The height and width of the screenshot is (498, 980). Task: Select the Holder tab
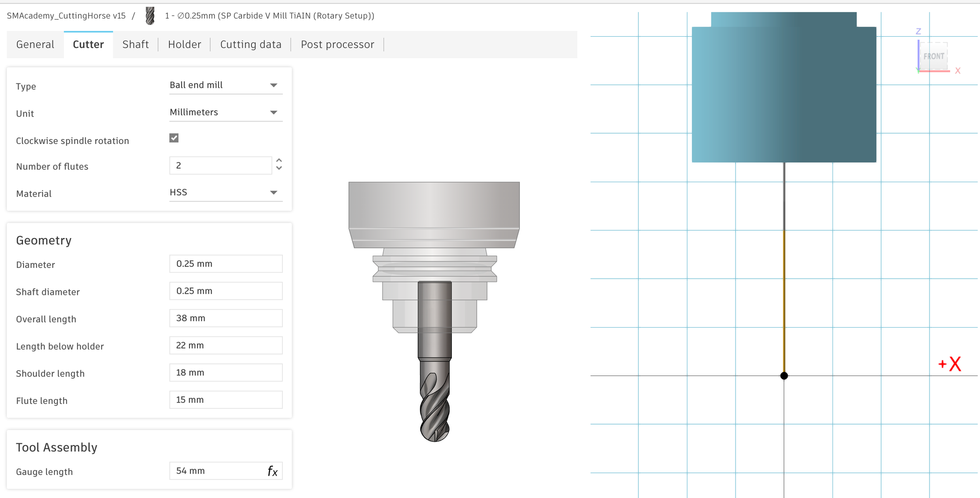(184, 45)
